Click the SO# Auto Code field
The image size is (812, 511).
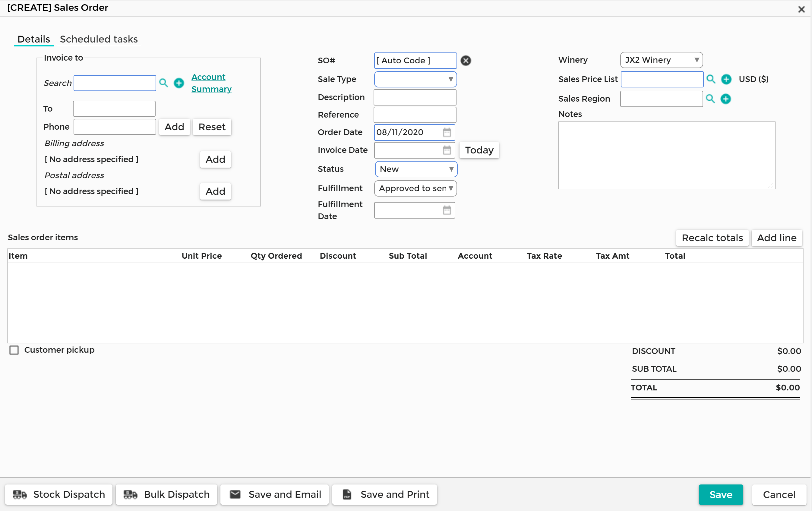[415, 60]
